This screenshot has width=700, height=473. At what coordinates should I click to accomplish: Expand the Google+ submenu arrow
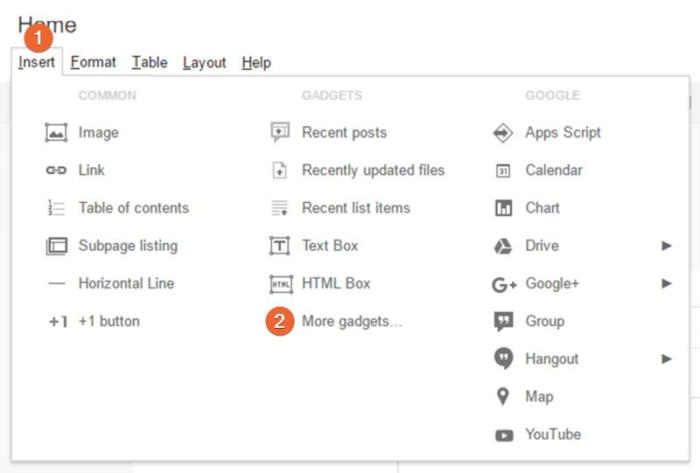click(x=666, y=284)
